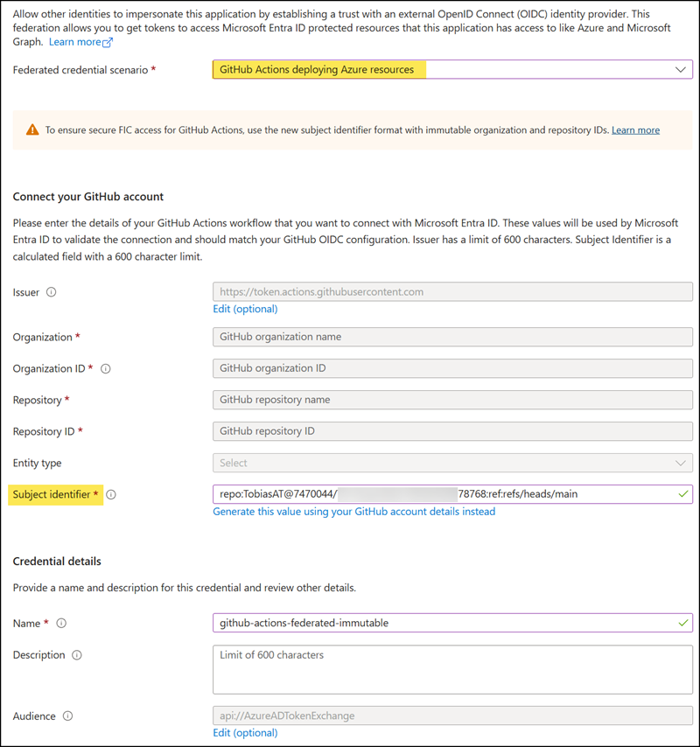Click Generate this value using your GitHub account details
Screen dimensions: 700x747
(x=354, y=512)
